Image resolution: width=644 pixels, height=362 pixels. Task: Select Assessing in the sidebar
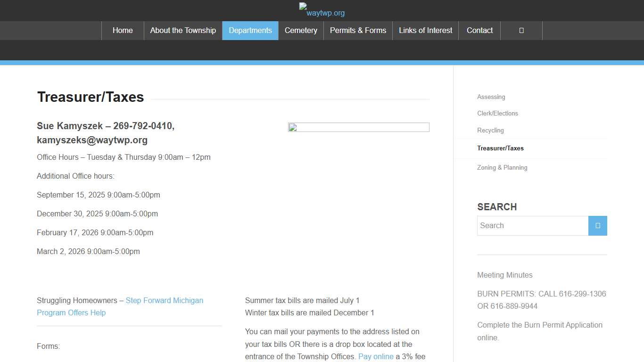click(x=491, y=97)
